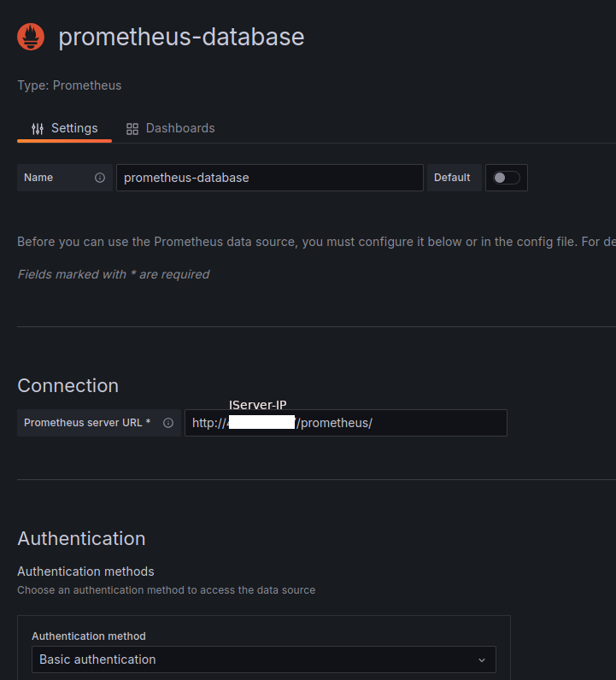Click 'Fields marked with * are required' text

click(114, 274)
